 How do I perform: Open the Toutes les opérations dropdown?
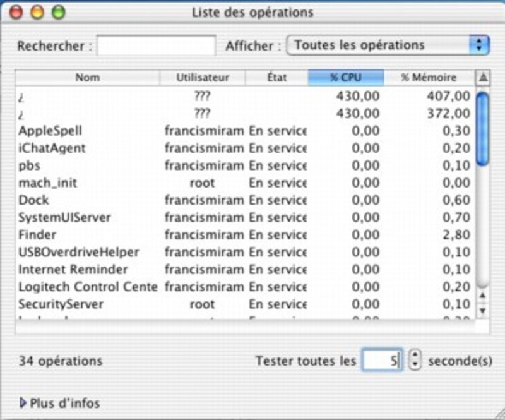(388, 45)
